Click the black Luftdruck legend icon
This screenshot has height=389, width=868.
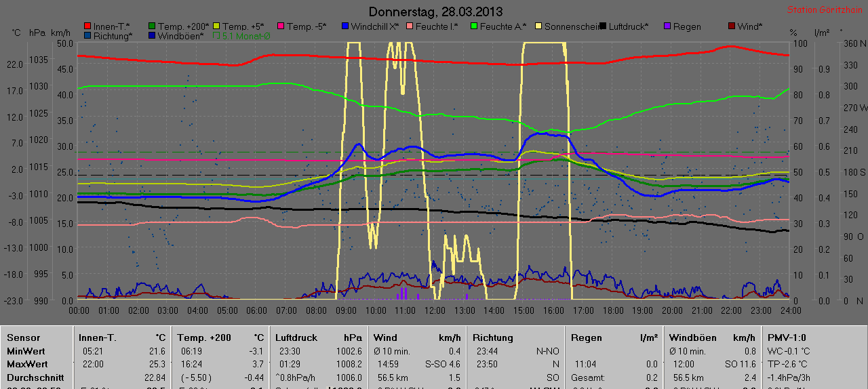click(603, 26)
